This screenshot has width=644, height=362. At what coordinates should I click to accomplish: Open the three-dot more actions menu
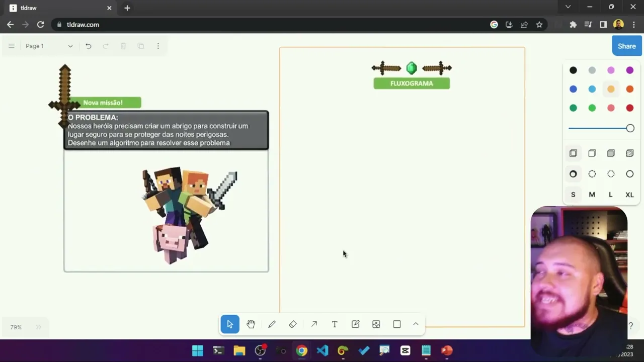click(158, 46)
